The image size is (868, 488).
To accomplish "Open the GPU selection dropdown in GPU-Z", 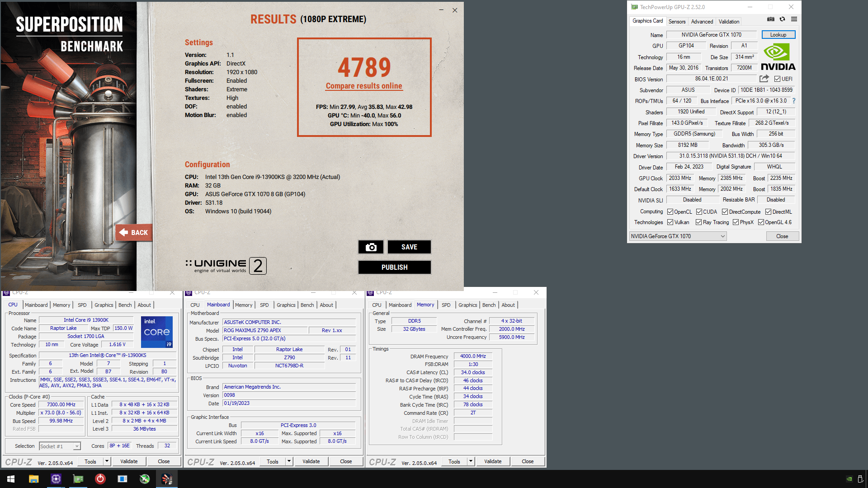I will [678, 236].
